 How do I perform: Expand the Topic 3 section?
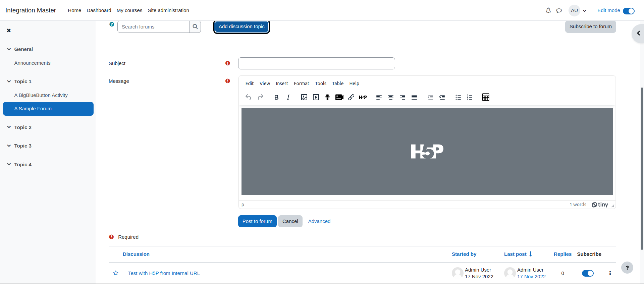9,146
